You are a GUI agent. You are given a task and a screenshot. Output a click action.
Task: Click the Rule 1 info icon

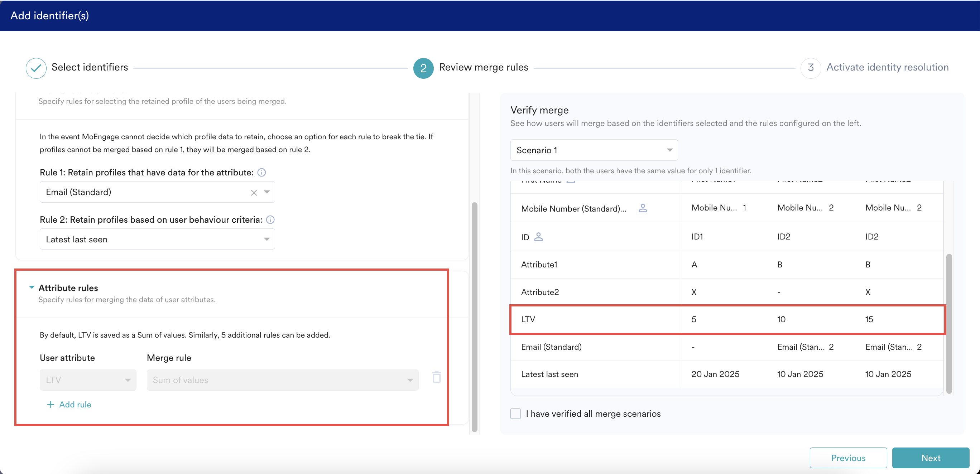pos(261,172)
